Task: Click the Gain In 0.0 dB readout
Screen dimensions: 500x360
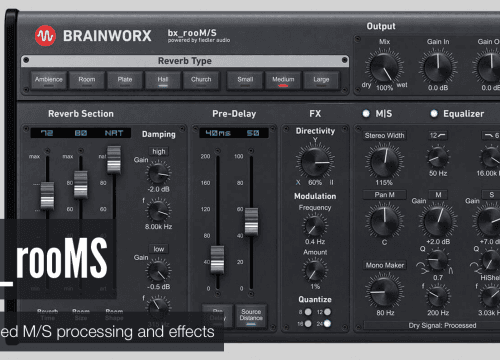Action: pyautogui.click(x=438, y=88)
